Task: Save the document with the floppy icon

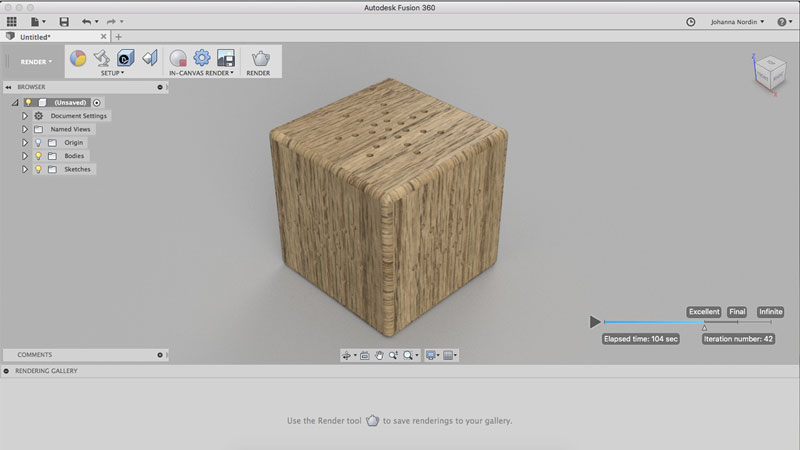Action: 64,21
